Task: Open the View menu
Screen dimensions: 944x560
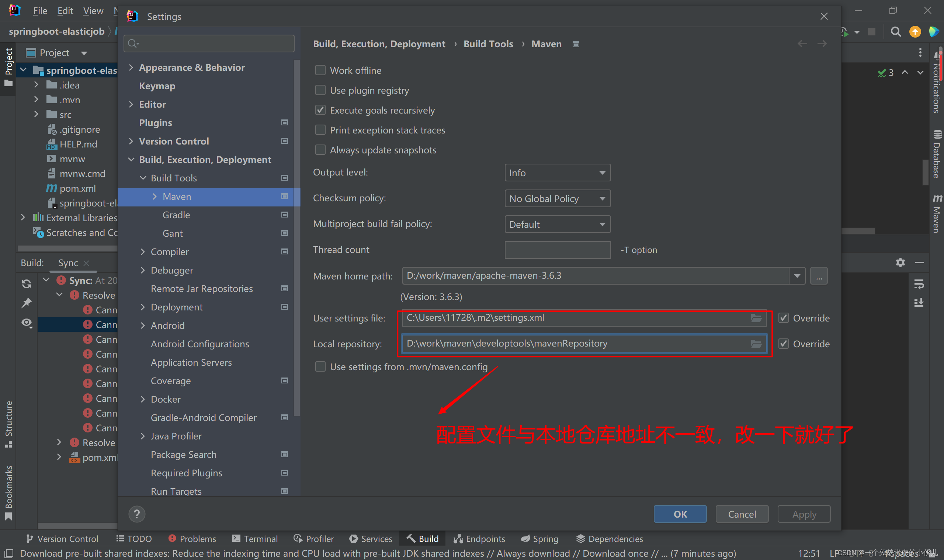Action: point(93,11)
